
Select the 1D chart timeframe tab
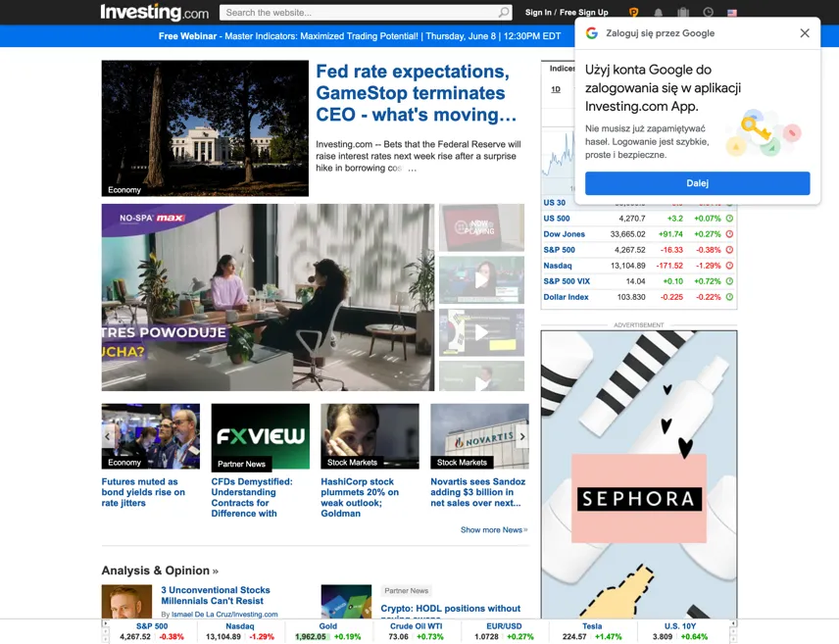556,89
